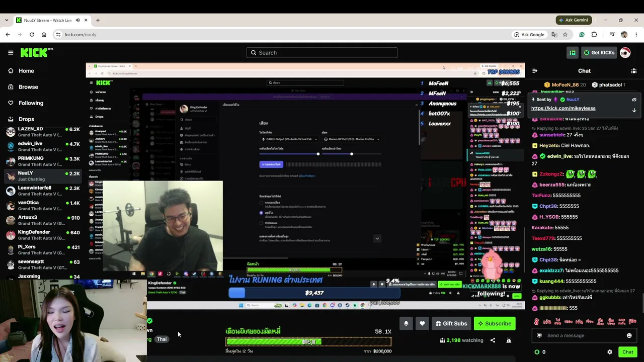644x362 pixels.
Task: Click the Gift Subs button
Action: click(451, 323)
